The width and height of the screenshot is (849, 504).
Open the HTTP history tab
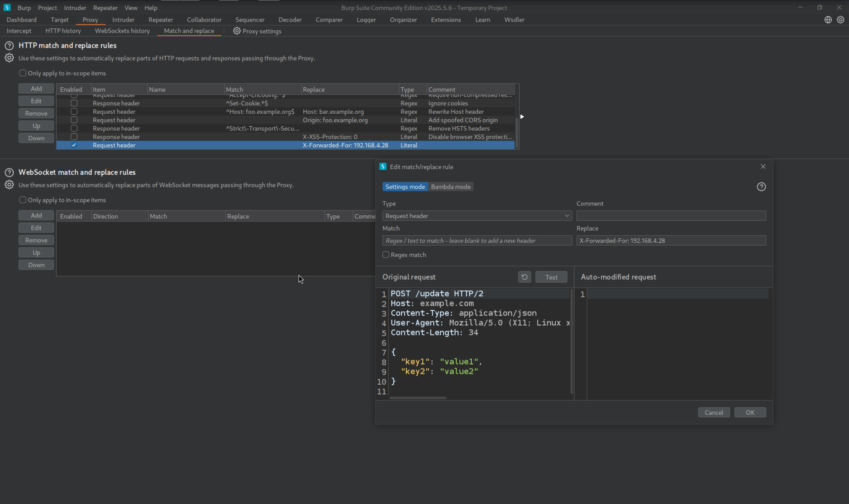[x=63, y=31]
